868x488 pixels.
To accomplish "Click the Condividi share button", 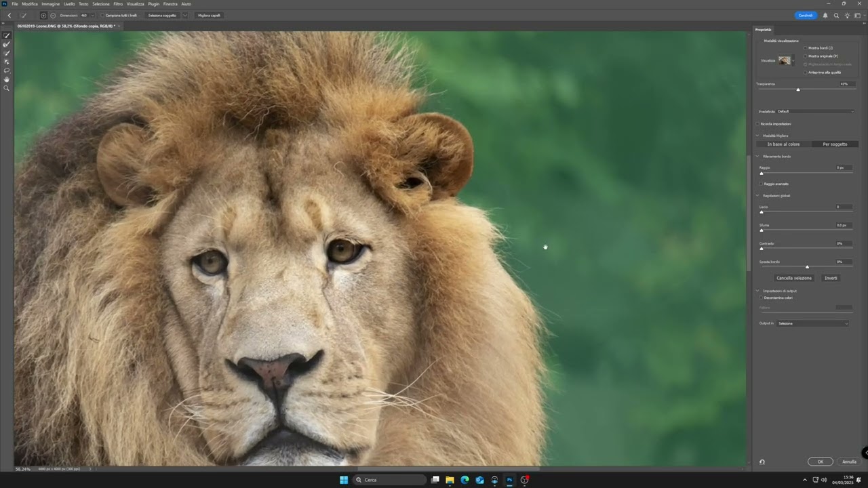I will tap(806, 15).
